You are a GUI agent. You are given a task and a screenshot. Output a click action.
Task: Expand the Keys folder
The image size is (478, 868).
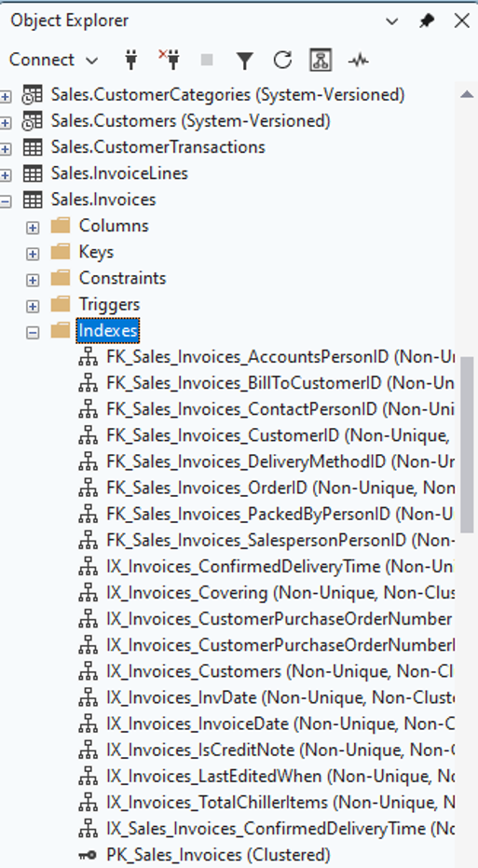pyautogui.click(x=34, y=255)
